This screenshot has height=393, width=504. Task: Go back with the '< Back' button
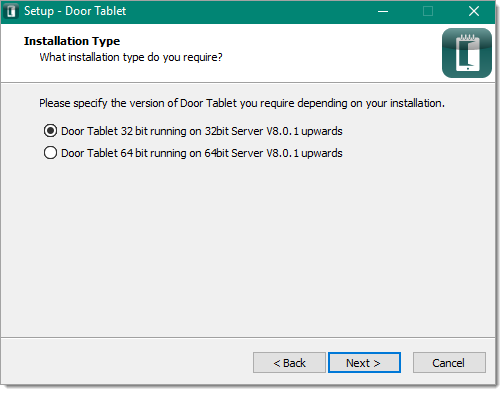click(289, 363)
